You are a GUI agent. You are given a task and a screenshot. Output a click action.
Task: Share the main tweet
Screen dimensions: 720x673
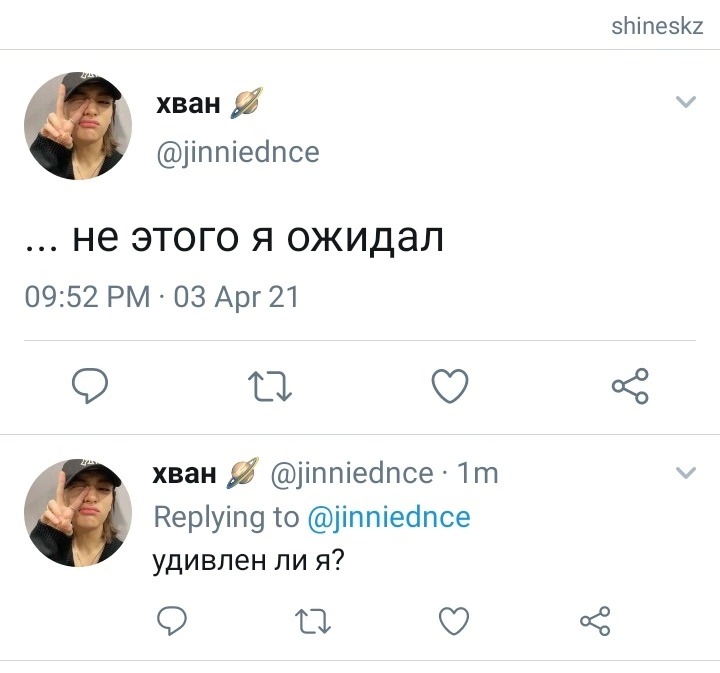[x=630, y=386]
